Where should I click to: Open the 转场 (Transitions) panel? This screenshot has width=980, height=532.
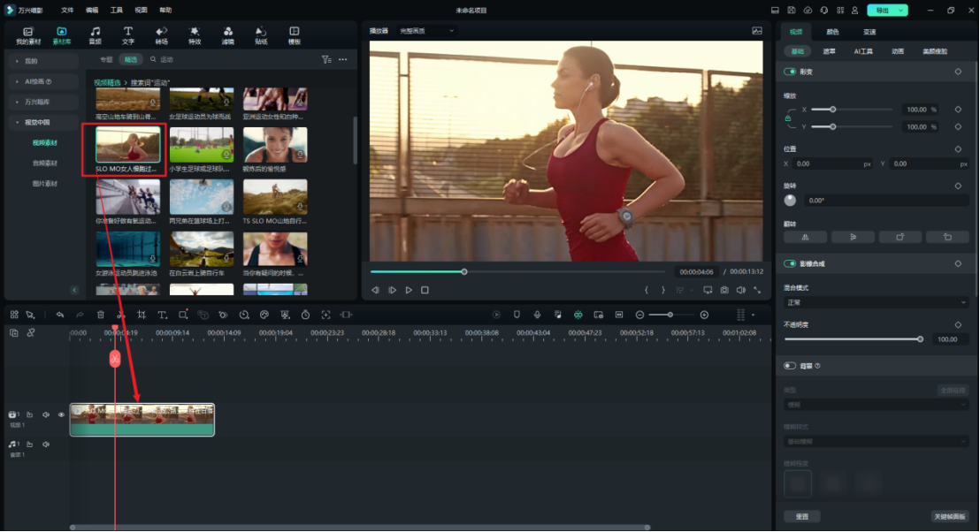pyautogui.click(x=161, y=35)
